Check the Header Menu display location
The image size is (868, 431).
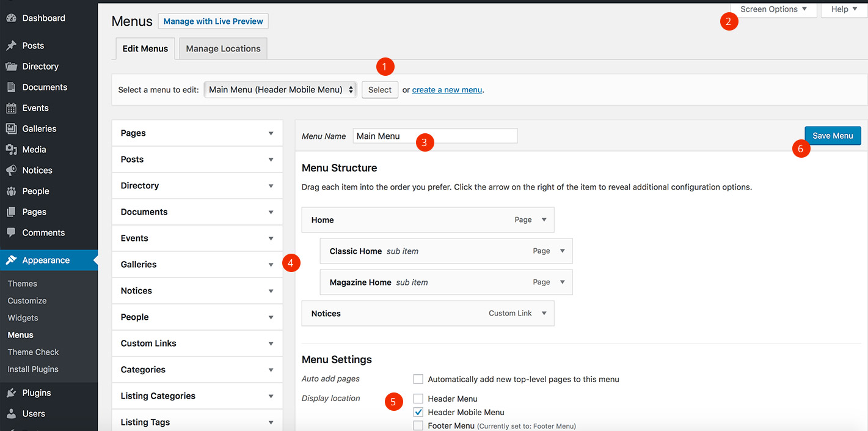coord(418,399)
